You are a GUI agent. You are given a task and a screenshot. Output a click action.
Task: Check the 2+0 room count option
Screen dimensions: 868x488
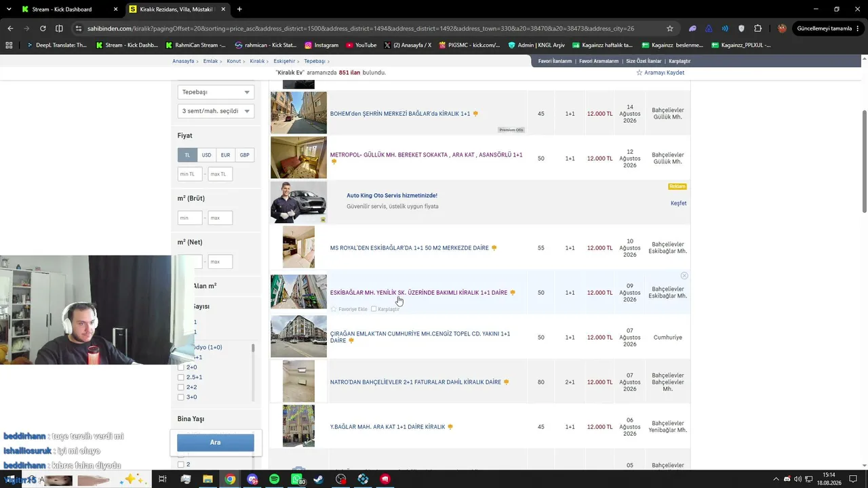[x=181, y=367]
